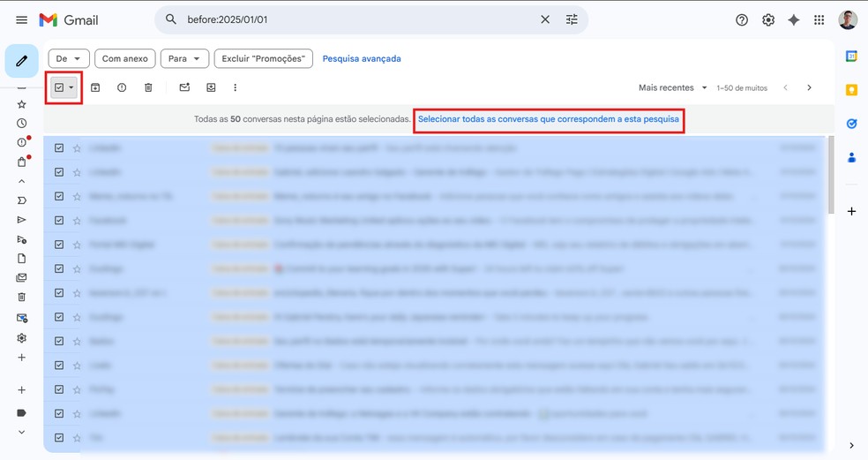Open Purchases shopping bag sidebar icon
The width and height of the screenshot is (868, 460).
point(22,162)
